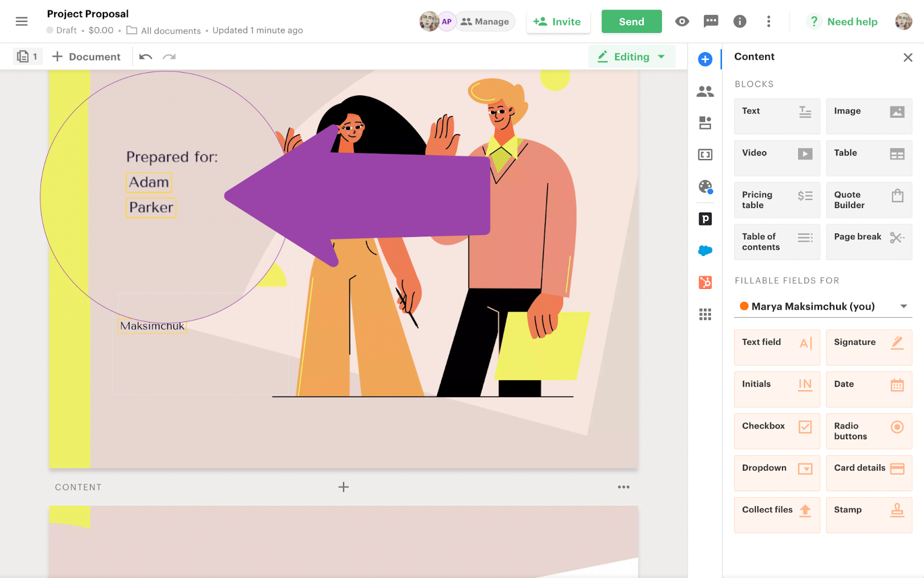Click the Send button
Viewport: 924px width, 578px height.
coord(632,21)
